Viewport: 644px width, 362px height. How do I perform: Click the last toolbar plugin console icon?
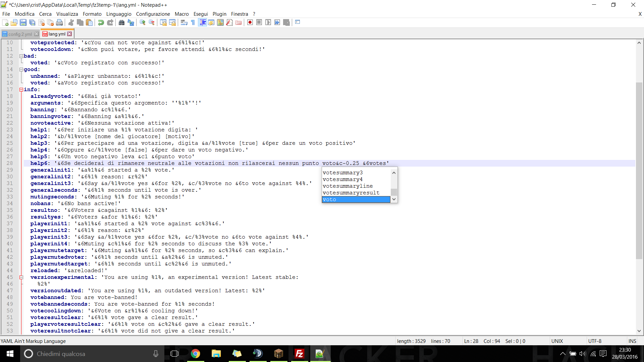[x=298, y=22]
